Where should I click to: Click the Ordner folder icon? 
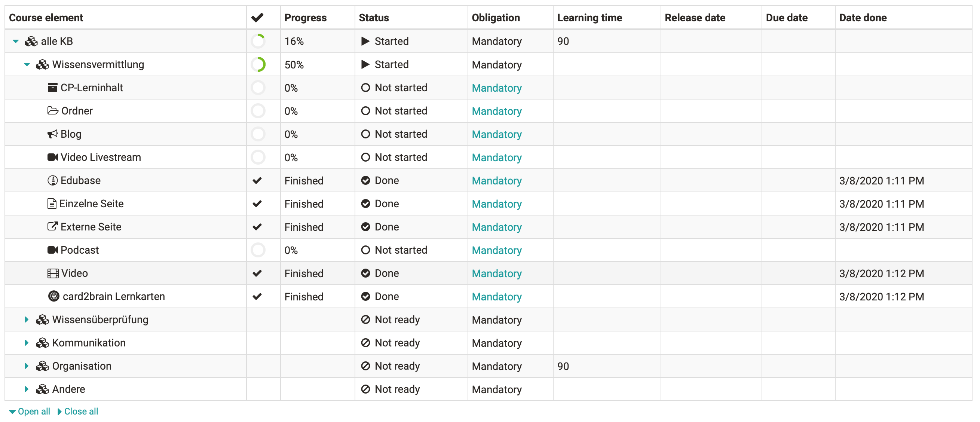(53, 111)
